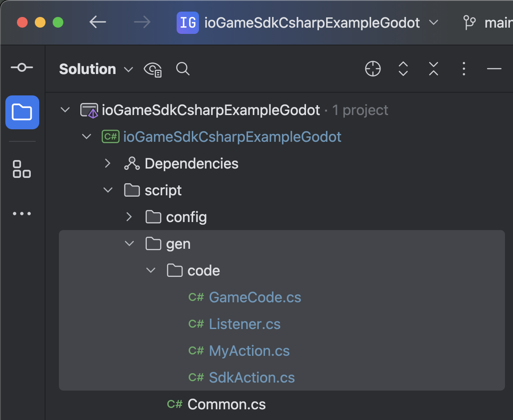
Task: Open the Options menu via kebab icon
Action: 463,69
